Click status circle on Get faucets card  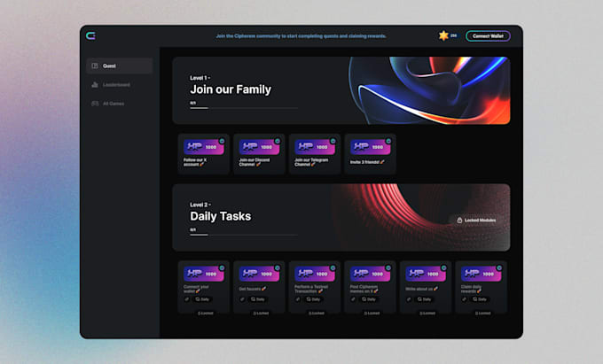point(278,267)
